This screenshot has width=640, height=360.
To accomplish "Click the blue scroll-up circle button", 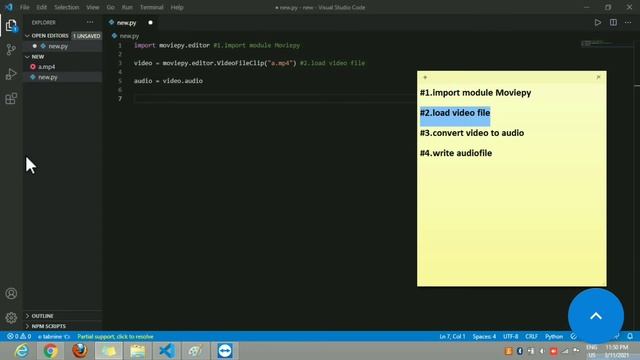I will [596, 316].
